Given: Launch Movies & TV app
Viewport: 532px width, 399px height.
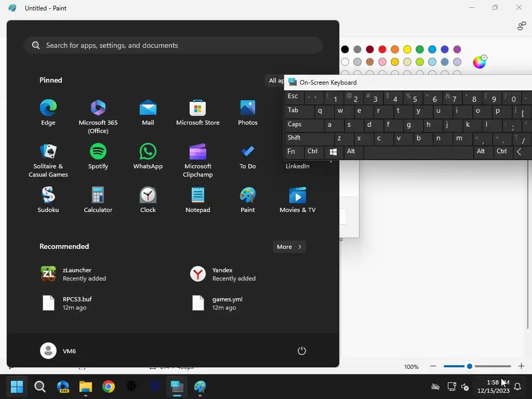Looking at the screenshot, I should click(x=298, y=200).
